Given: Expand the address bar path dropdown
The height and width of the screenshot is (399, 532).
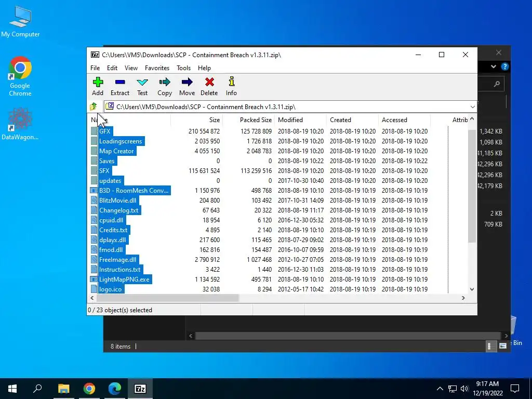Looking at the screenshot, I should click(473, 107).
